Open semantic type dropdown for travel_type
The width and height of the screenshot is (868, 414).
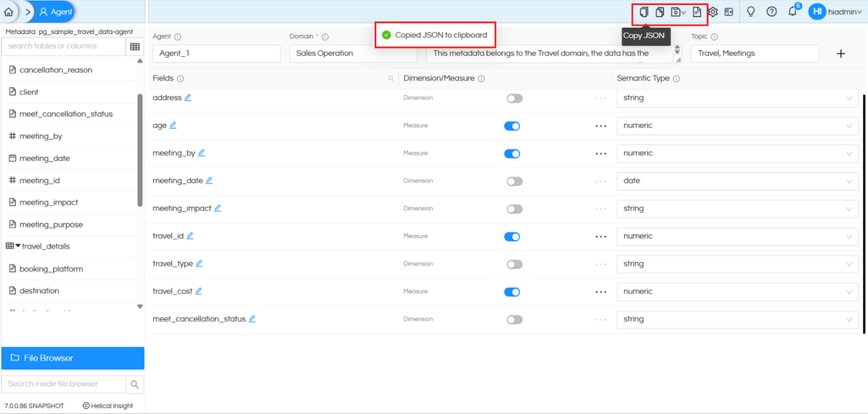click(737, 264)
